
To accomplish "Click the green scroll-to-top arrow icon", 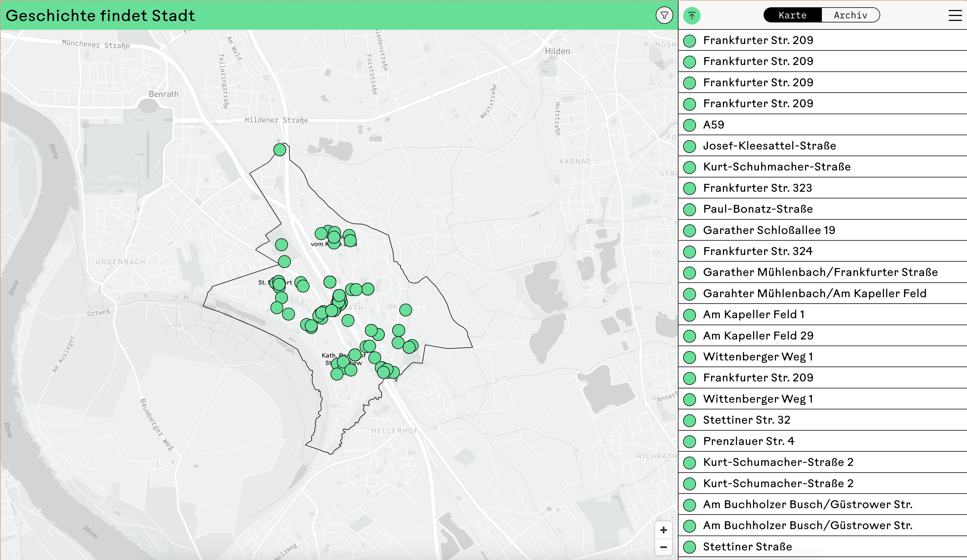I will click(692, 16).
